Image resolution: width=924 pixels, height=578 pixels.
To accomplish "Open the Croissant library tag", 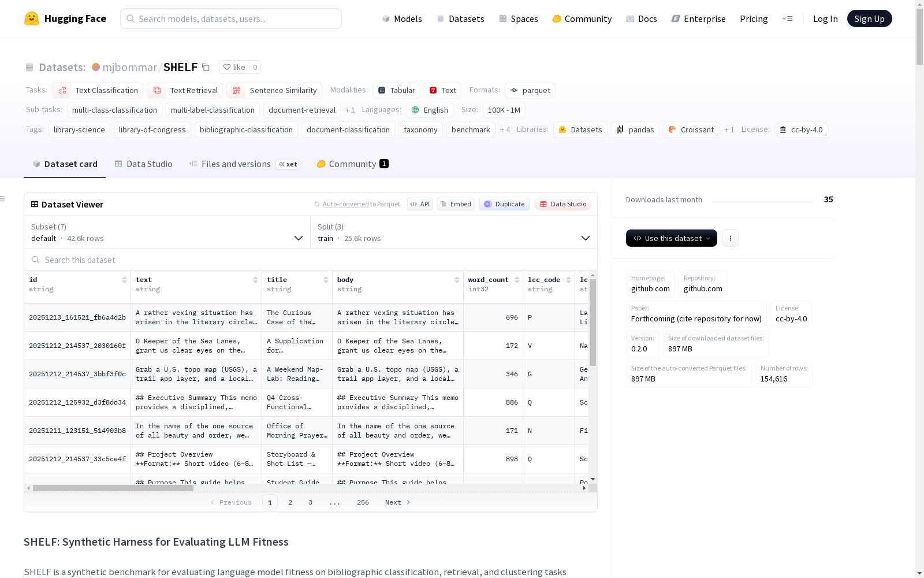I will click(691, 129).
